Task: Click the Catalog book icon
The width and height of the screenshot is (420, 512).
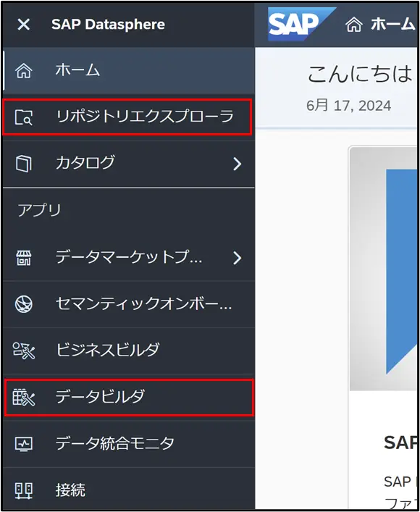Action: point(23,163)
